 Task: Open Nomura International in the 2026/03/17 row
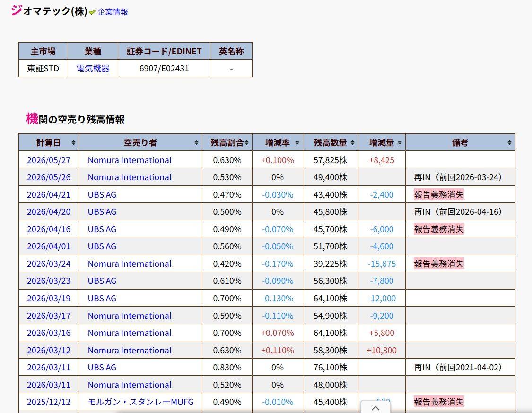tap(130, 316)
